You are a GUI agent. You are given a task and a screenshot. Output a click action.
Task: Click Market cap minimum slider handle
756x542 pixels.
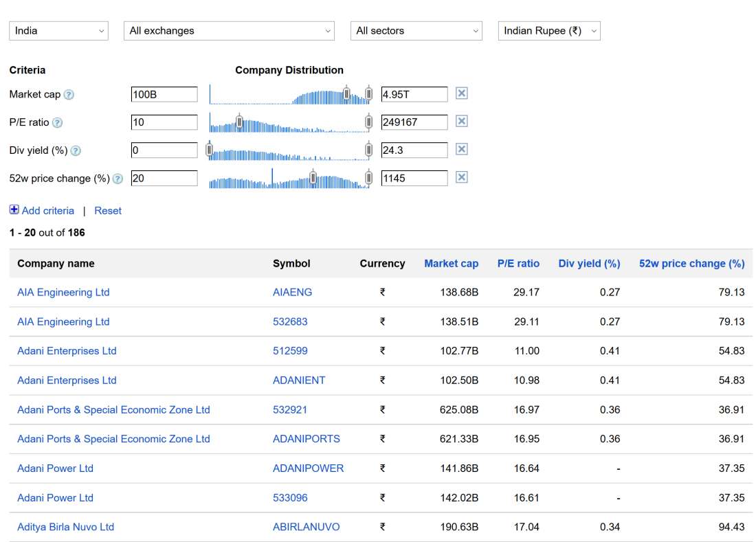(x=346, y=93)
